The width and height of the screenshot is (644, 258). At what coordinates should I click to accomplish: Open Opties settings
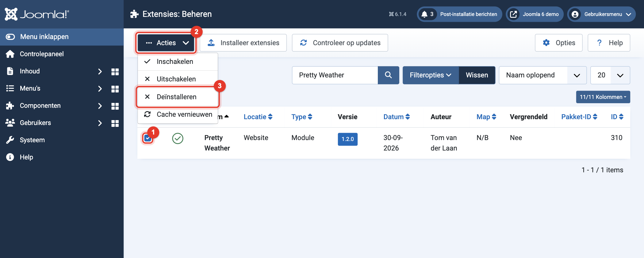tap(559, 43)
